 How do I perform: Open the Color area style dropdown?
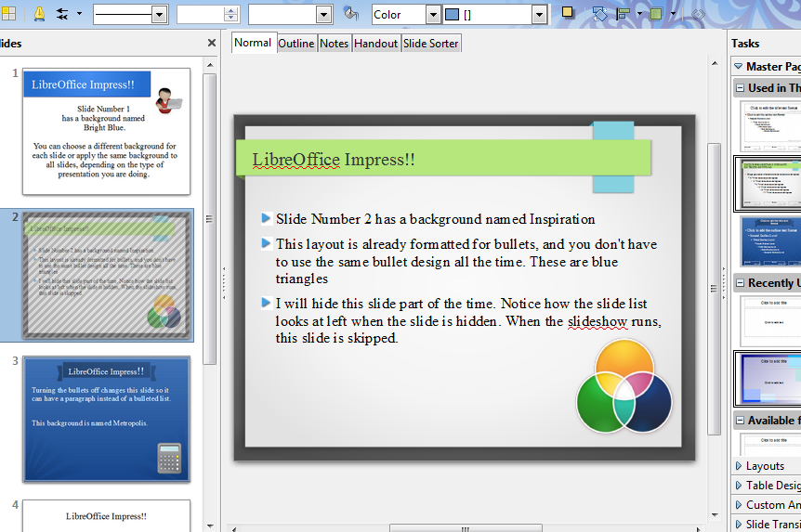pyautogui.click(x=433, y=15)
